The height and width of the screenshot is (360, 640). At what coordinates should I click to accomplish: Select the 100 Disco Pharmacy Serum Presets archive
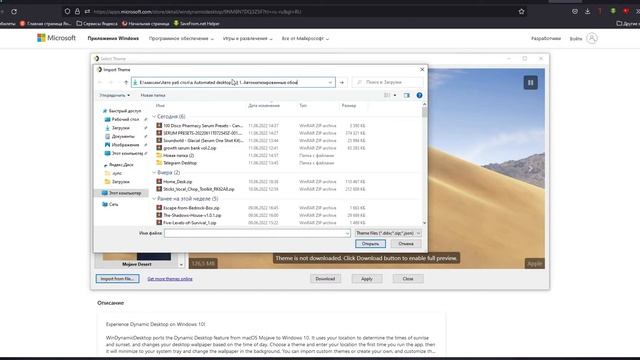[x=200, y=126]
